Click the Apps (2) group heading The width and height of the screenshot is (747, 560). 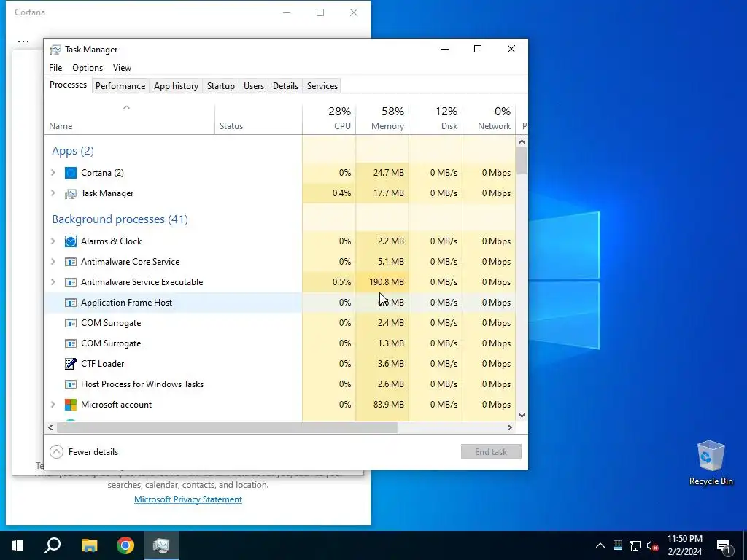73,151
